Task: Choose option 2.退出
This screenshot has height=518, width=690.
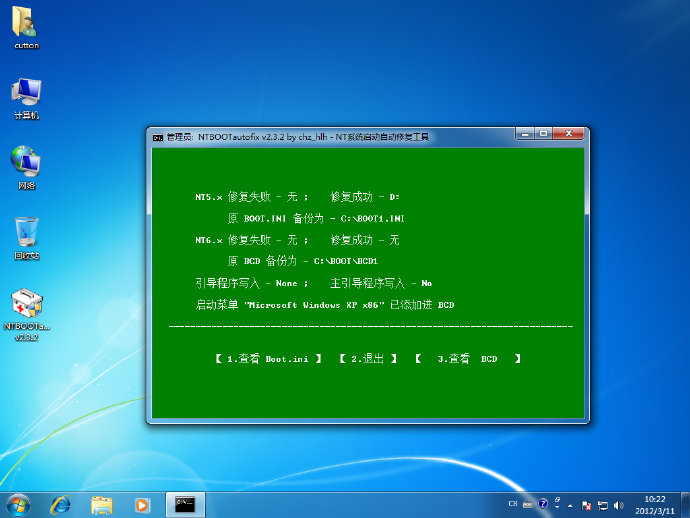Action: 368,359
